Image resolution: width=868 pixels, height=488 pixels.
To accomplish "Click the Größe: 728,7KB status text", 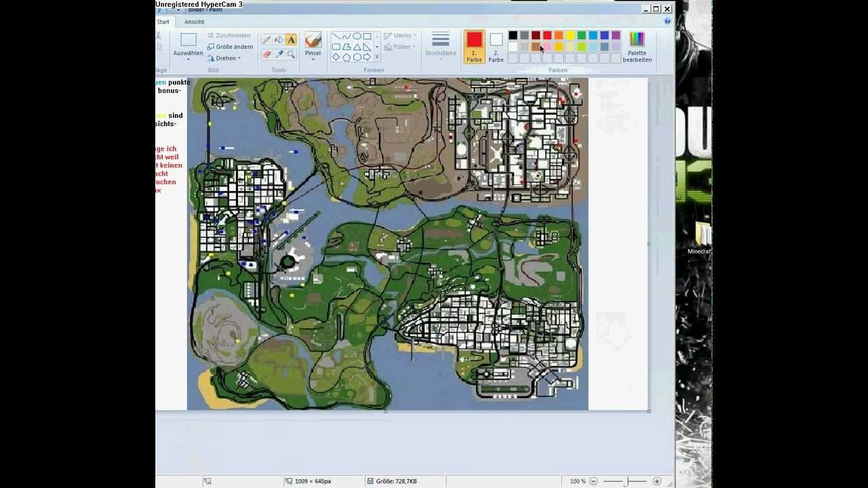I will [x=397, y=481].
